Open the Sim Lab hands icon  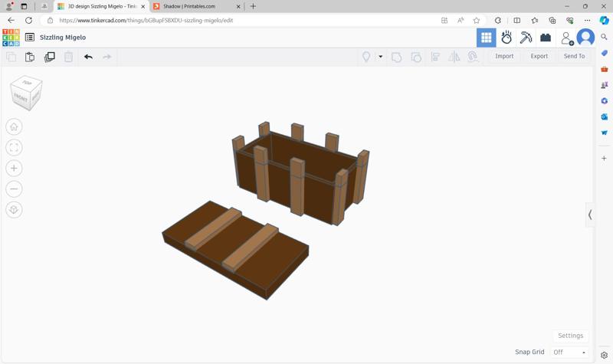[x=506, y=38]
